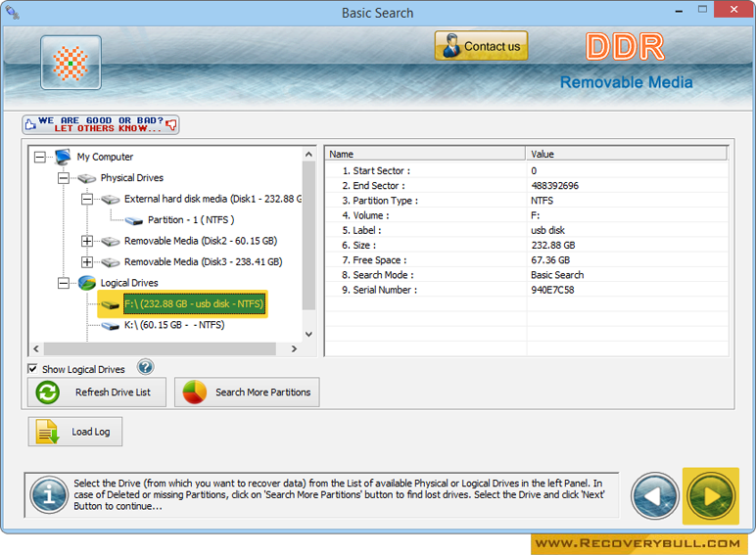Click the Partition - 1 drive icon
The width and height of the screenshot is (756, 555).
tap(134, 220)
